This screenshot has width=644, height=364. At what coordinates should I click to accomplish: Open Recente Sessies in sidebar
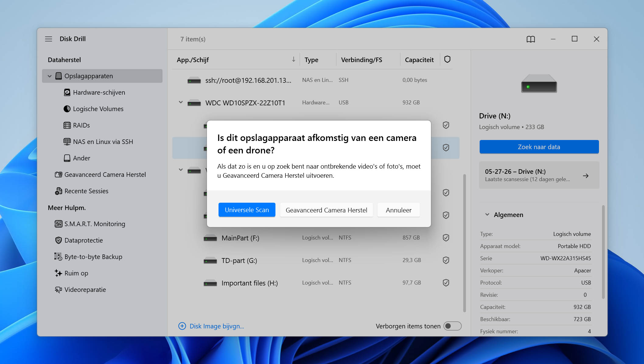86,191
